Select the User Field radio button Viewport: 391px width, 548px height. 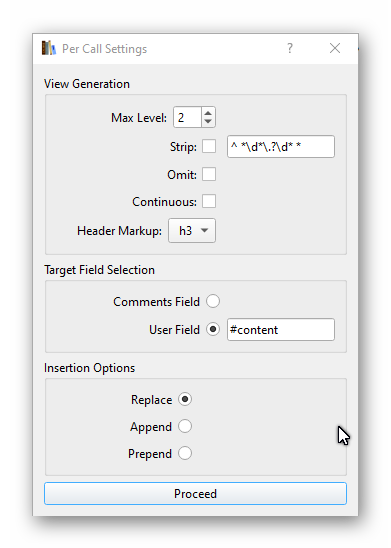213,329
